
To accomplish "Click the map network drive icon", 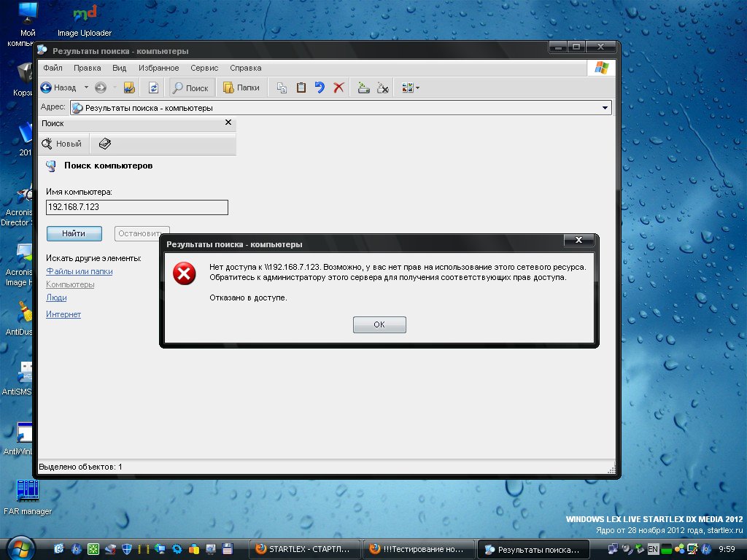I will pos(363,87).
